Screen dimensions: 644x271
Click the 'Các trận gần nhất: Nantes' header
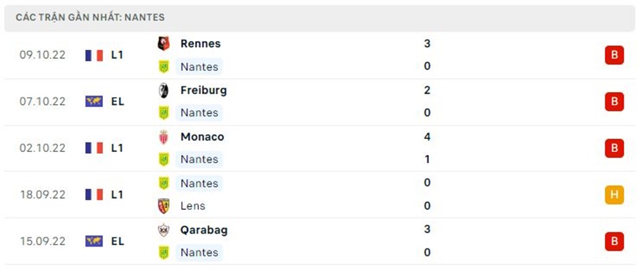pyautogui.click(x=90, y=17)
